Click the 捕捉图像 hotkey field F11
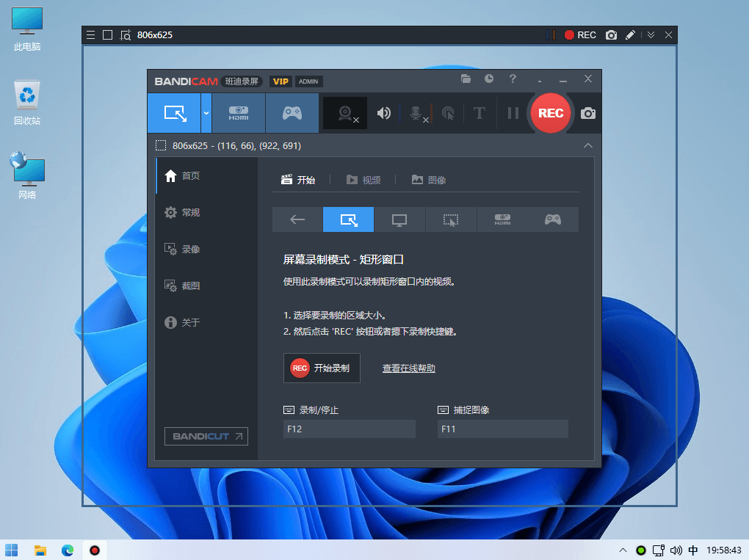The height and width of the screenshot is (560, 749). pos(502,429)
